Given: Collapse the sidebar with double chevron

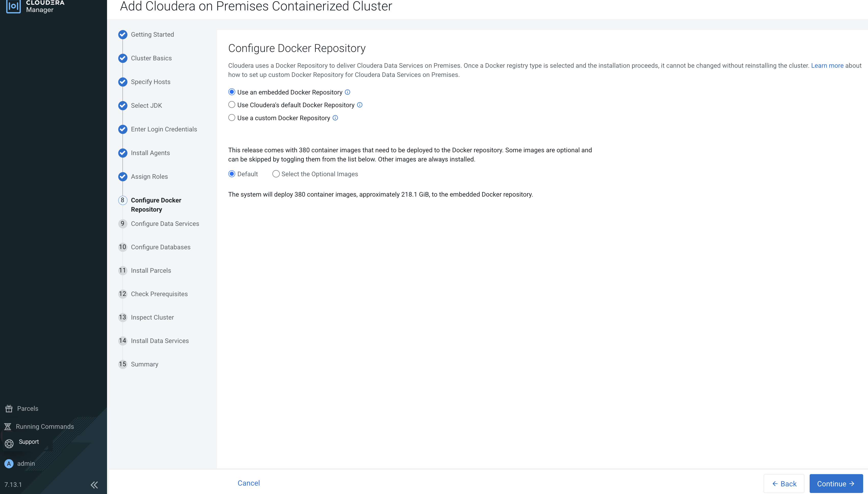Looking at the screenshot, I should point(94,485).
